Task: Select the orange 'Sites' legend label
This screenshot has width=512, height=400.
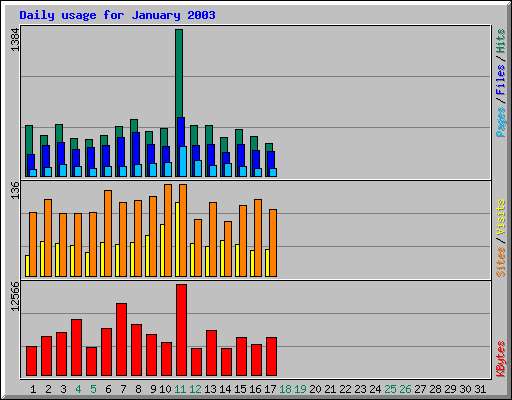Action: [x=500, y=262]
